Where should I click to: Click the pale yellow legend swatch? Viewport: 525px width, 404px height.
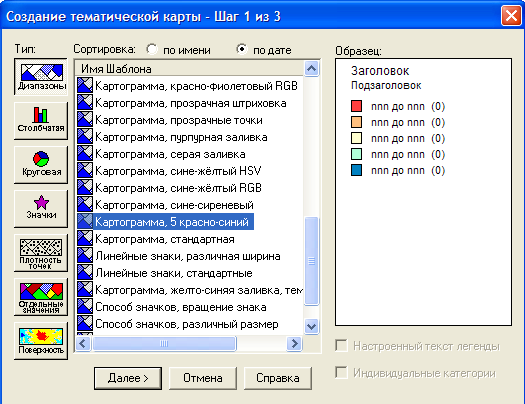pyautogui.click(x=357, y=138)
